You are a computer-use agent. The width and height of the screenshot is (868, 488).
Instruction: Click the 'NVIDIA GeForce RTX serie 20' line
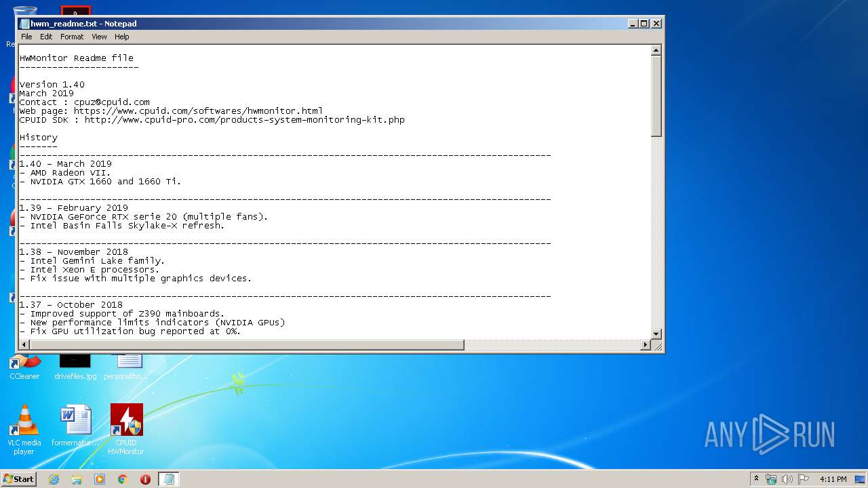[144, 217]
